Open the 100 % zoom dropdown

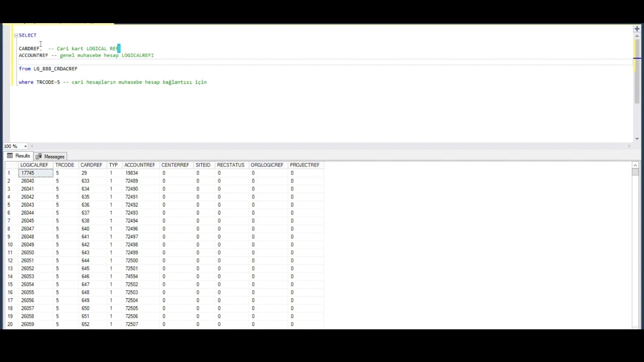25,146
